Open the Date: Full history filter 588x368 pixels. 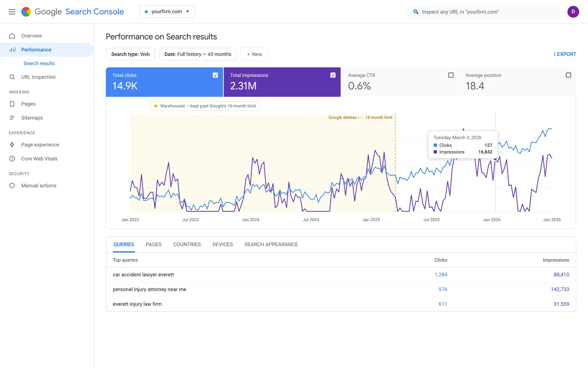coord(198,54)
